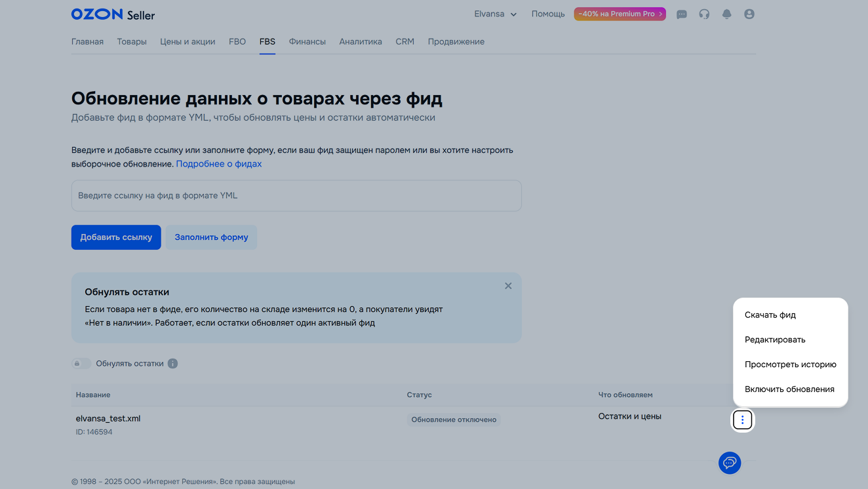Open the user profile avatar icon

click(749, 14)
